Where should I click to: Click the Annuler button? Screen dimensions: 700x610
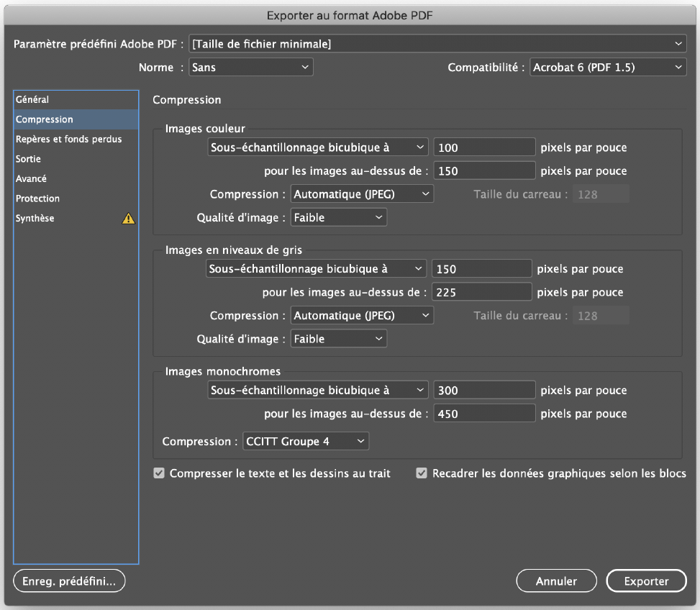pyautogui.click(x=556, y=581)
